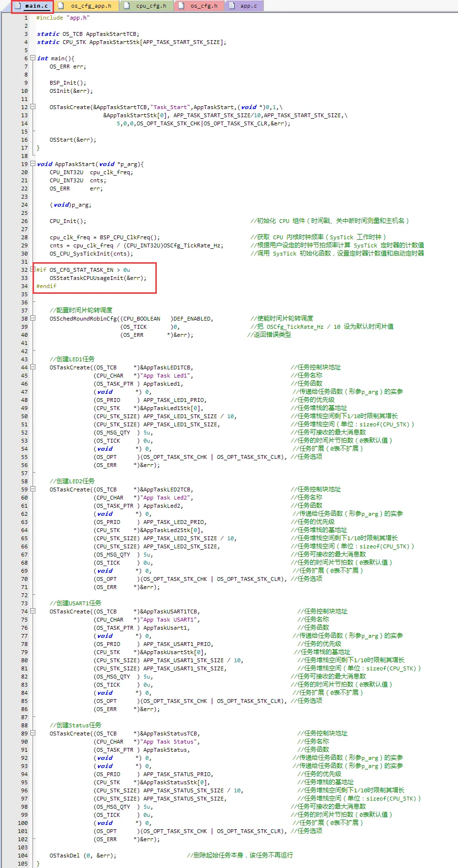This screenshot has height=868, width=458.
Task: Open the os_cfg_app.h tab
Action: click(x=91, y=6)
